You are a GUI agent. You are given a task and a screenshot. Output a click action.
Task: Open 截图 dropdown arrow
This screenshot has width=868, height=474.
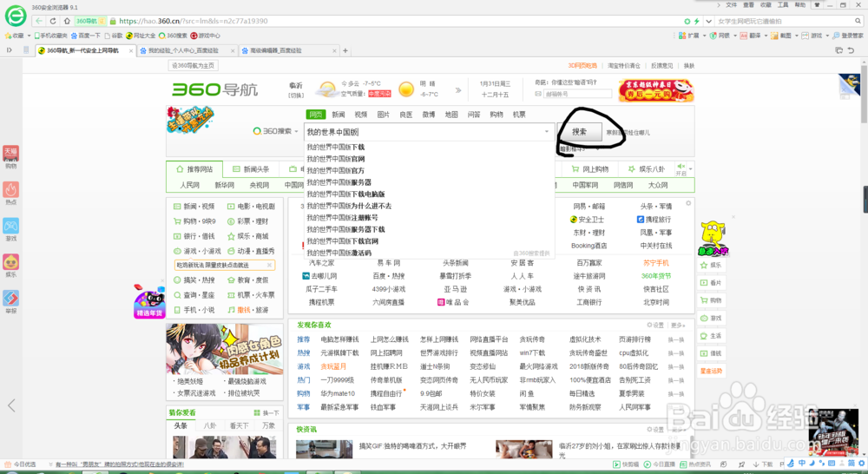click(797, 36)
